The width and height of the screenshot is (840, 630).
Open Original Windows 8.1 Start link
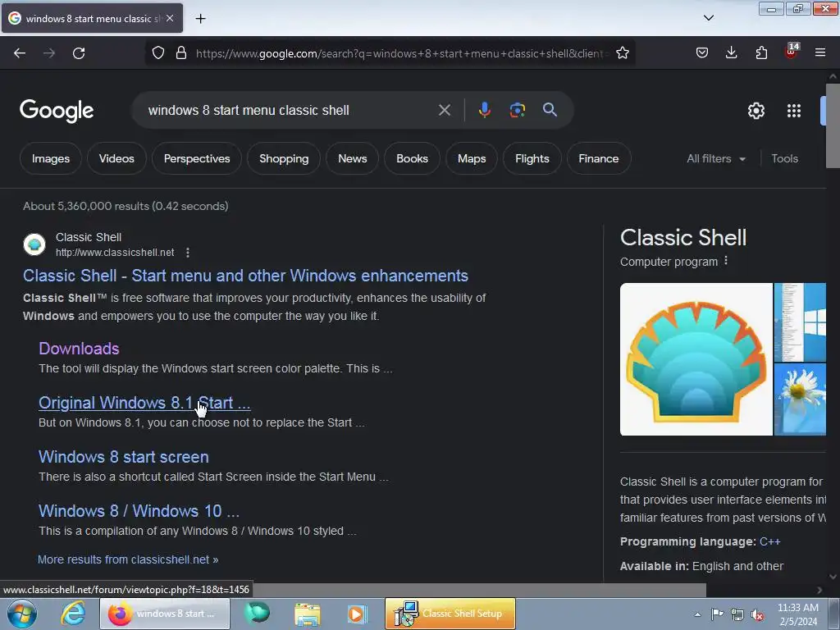point(144,402)
